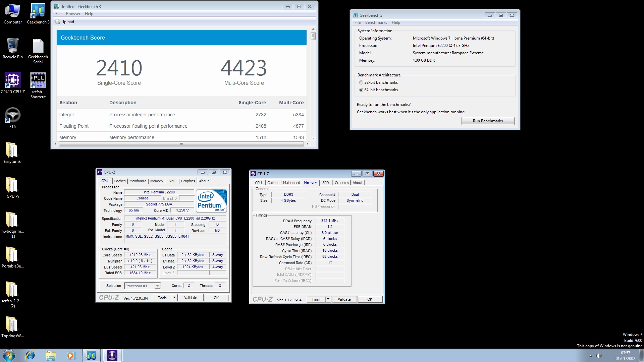Select the setfsb_2_2_... (2) folder

pyautogui.click(x=12, y=295)
